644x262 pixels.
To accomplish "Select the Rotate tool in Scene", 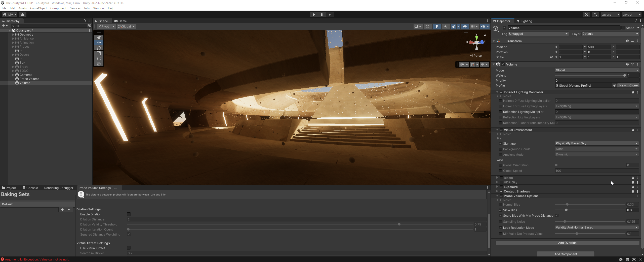I will (99, 48).
